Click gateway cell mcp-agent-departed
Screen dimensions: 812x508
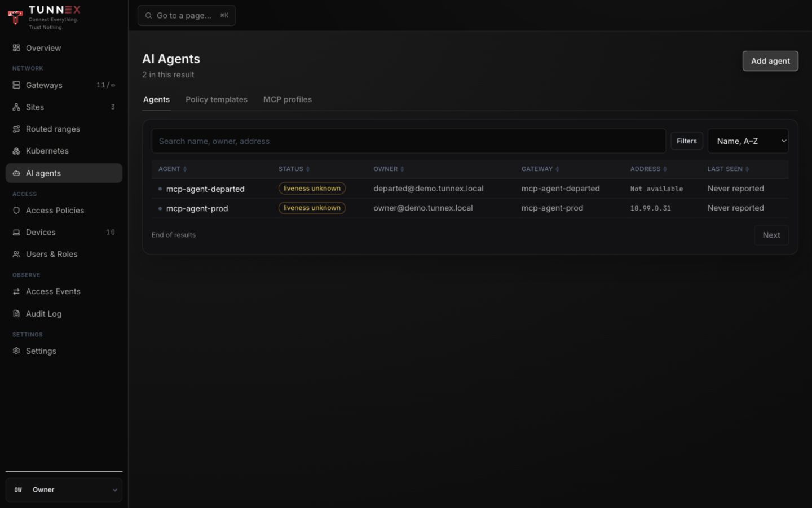point(561,189)
